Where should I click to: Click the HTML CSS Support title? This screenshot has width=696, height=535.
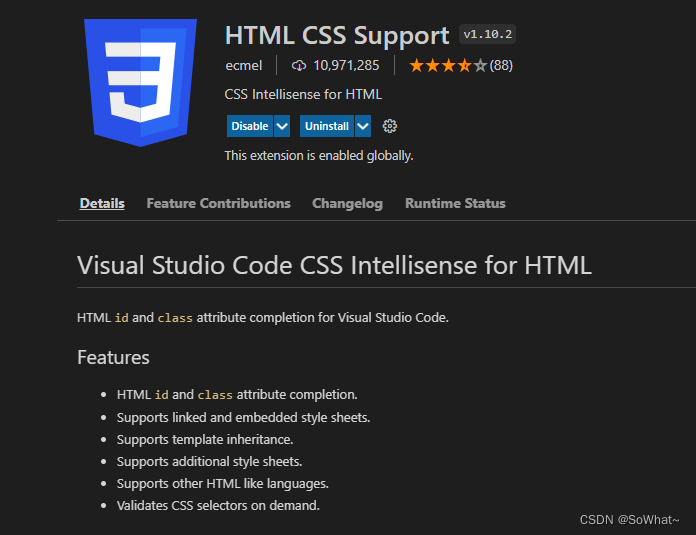point(337,35)
